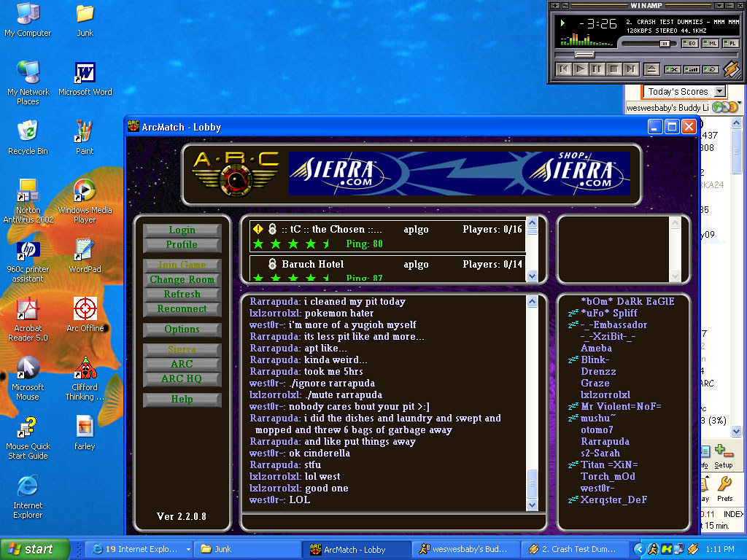747x560 pixels.
Task: Open Windows Media Player desktop shortcut
Action: (85, 191)
